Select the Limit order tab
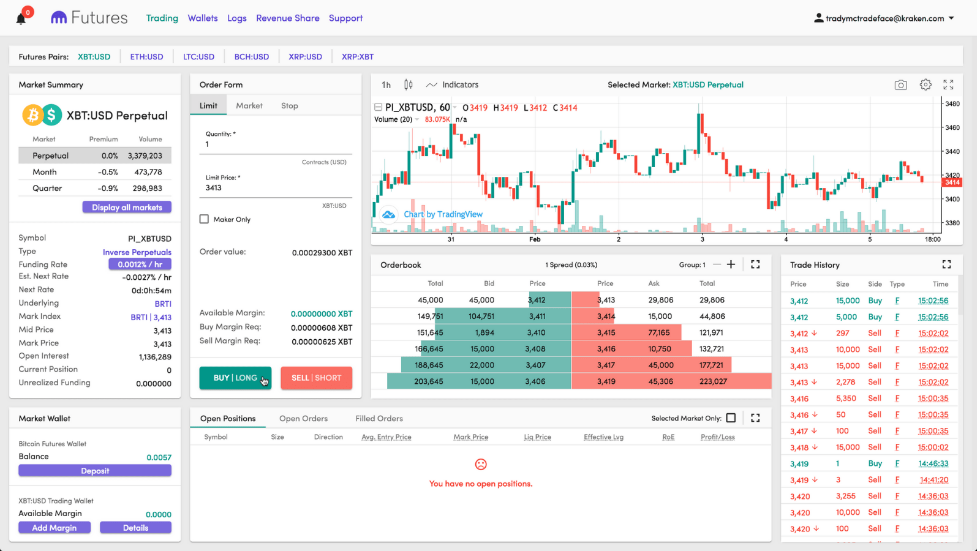 (208, 105)
